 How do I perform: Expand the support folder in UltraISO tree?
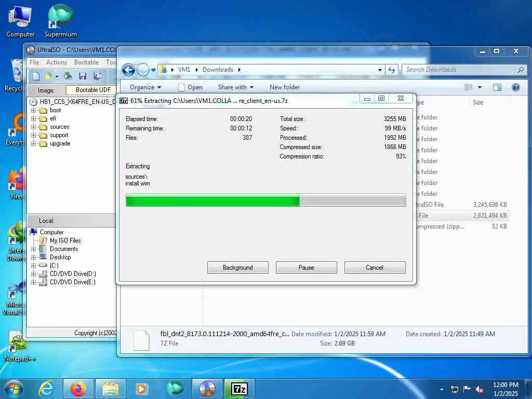pos(33,136)
